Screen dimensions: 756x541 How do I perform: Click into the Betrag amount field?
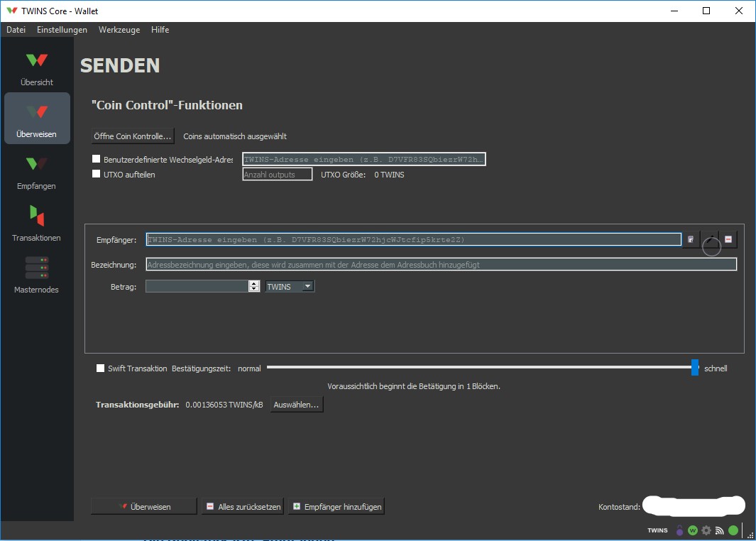(197, 286)
